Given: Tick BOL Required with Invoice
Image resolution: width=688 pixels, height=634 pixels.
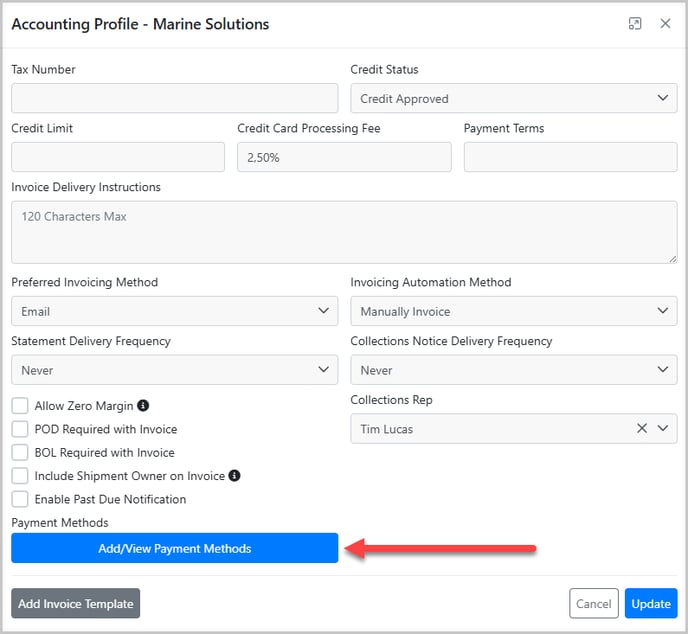Looking at the screenshot, I should (x=20, y=452).
